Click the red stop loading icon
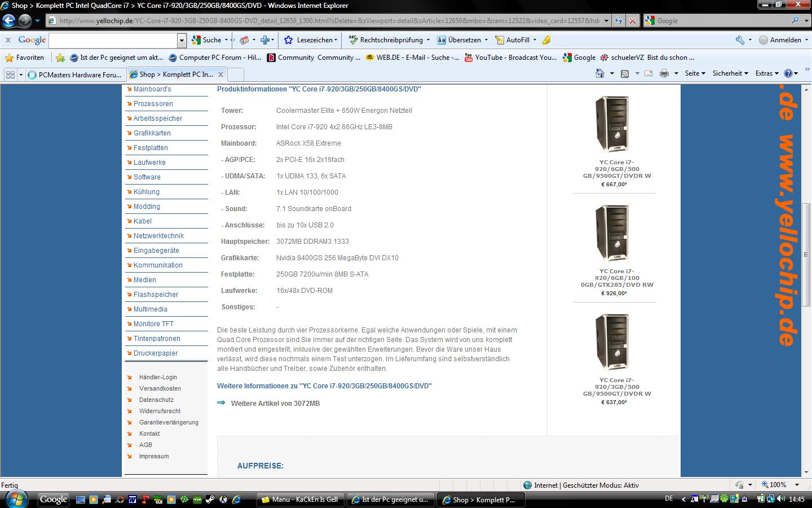The image size is (812, 508). coord(633,21)
